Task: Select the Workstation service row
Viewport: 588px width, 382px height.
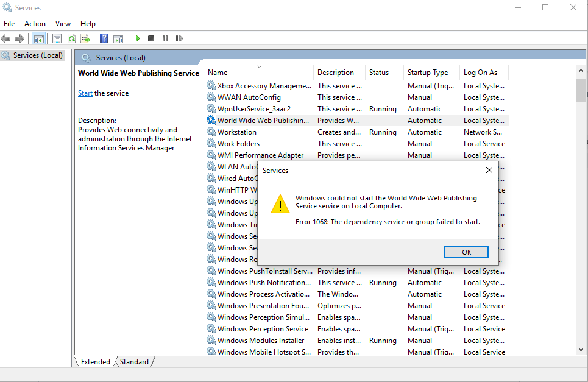Action: coord(237,132)
